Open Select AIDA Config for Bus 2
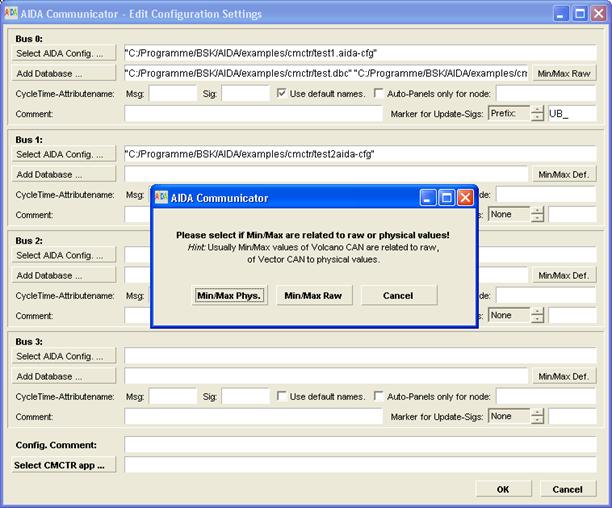Image resolution: width=612 pixels, height=508 pixels. [x=64, y=255]
